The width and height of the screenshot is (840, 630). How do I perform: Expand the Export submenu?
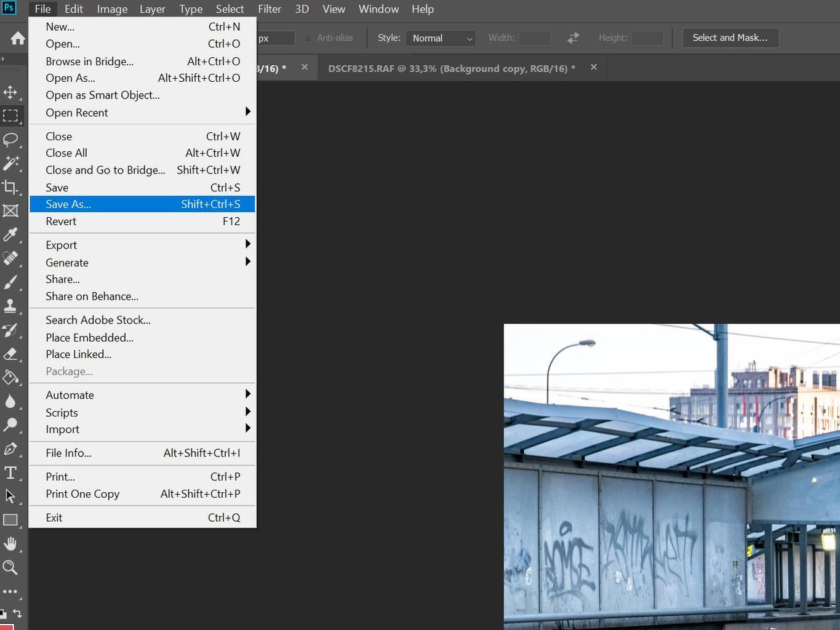[x=142, y=245]
